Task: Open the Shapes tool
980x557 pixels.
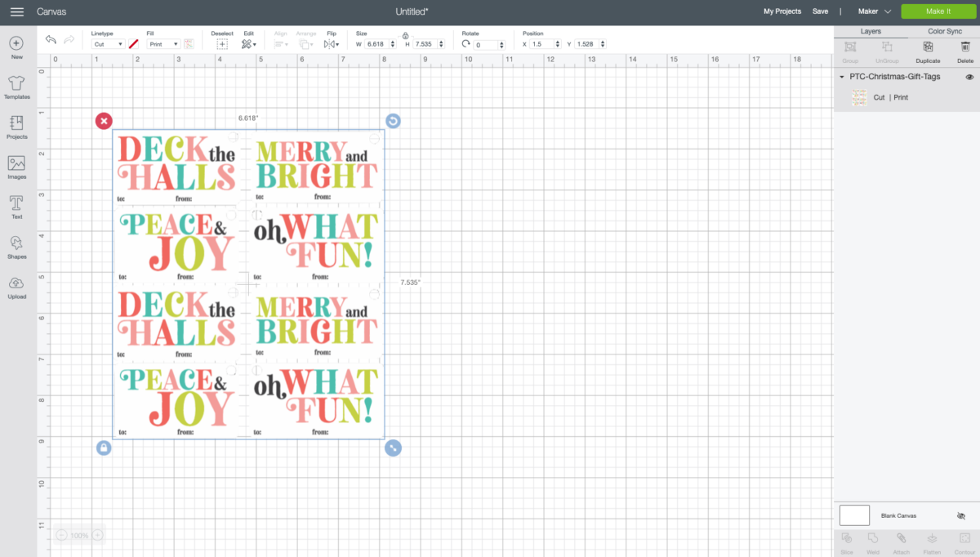Action: point(16,246)
